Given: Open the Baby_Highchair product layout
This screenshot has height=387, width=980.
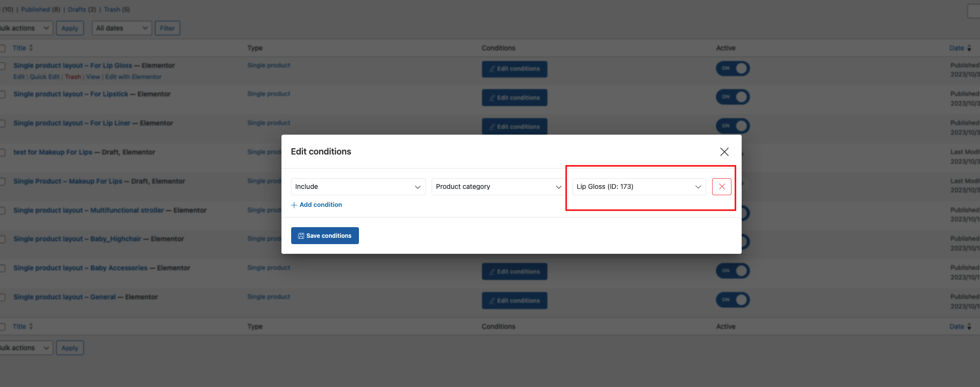Looking at the screenshot, I should [78, 239].
